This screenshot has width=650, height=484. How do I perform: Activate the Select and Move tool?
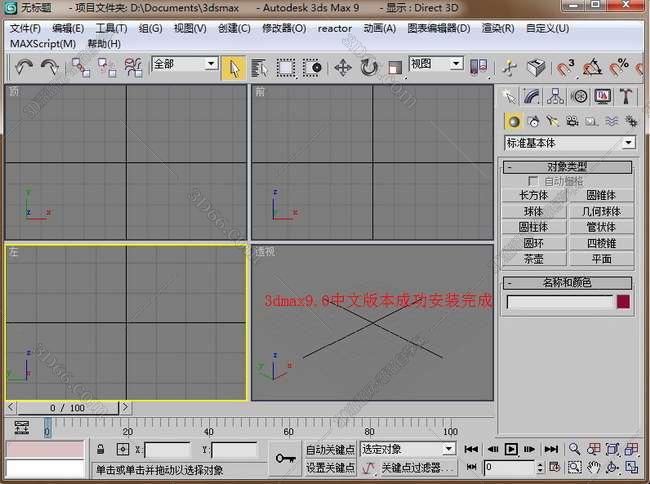343,68
